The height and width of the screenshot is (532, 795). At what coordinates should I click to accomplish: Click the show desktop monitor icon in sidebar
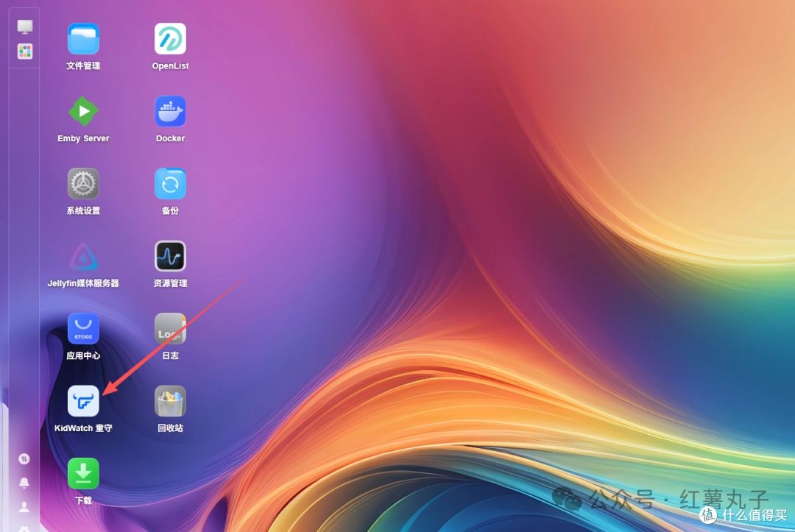(x=25, y=26)
